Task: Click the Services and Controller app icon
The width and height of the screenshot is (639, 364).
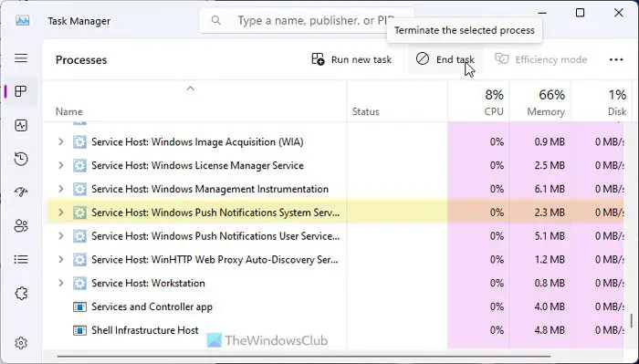Action: [x=79, y=307]
